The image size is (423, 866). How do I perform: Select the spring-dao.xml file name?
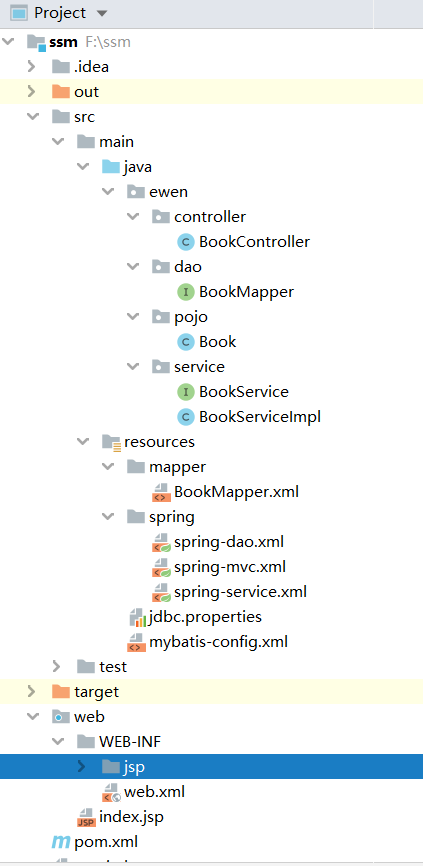coord(229,542)
